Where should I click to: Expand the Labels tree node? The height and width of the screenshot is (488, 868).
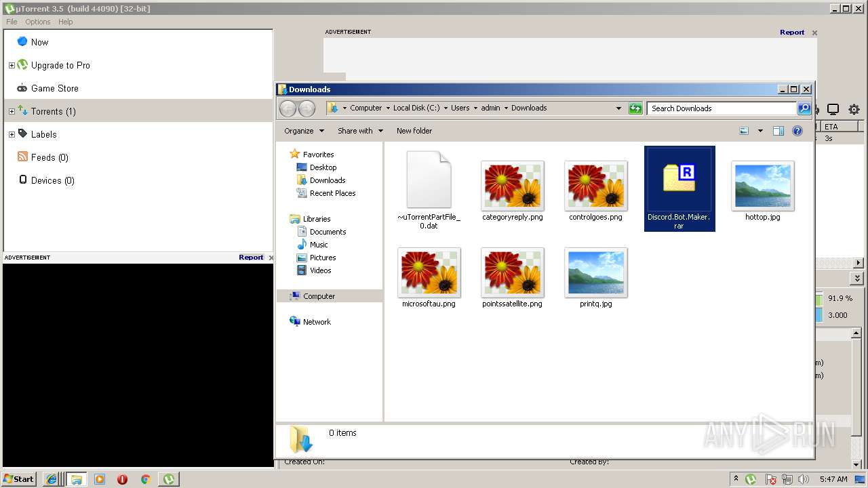12,134
